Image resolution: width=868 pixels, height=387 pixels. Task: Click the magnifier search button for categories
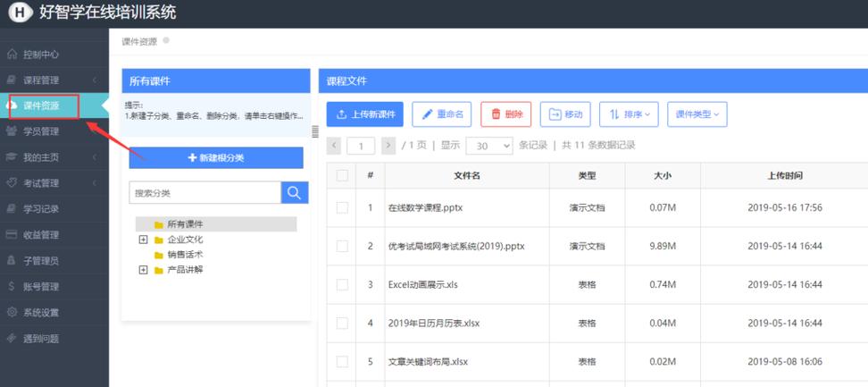(x=295, y=193)
